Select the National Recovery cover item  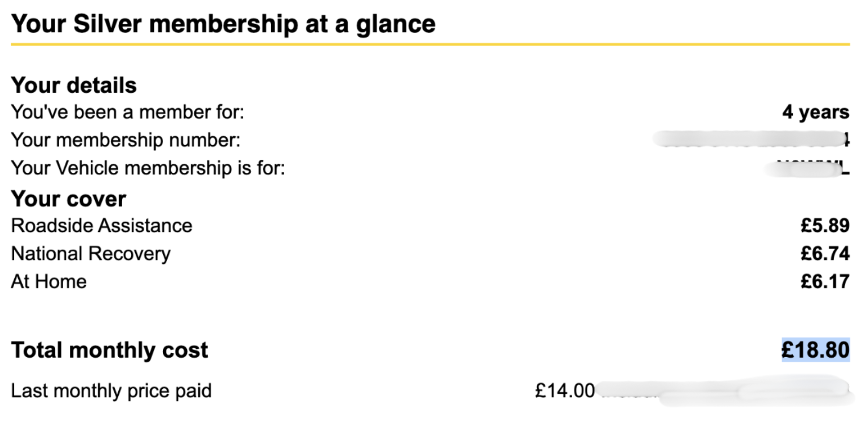pyautogui.click(x=91, y=254)
